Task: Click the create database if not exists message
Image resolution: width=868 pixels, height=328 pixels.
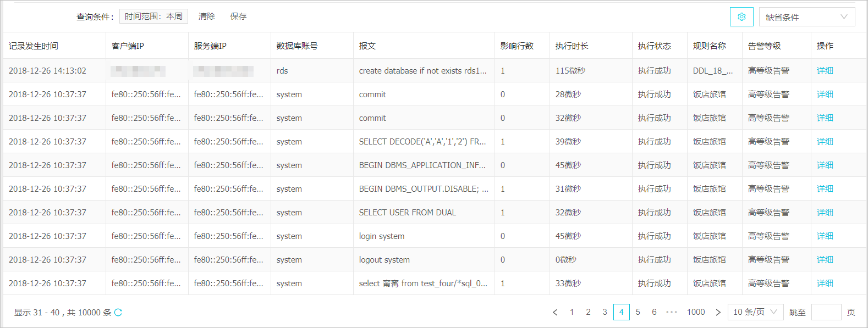Action: point(423,71)
